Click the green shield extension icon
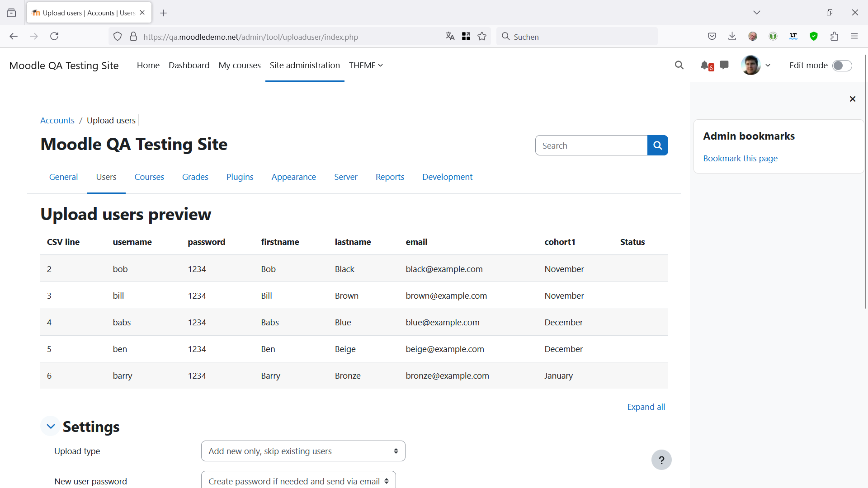The width and height of the screenshot is (868, 488). point(814,37)
